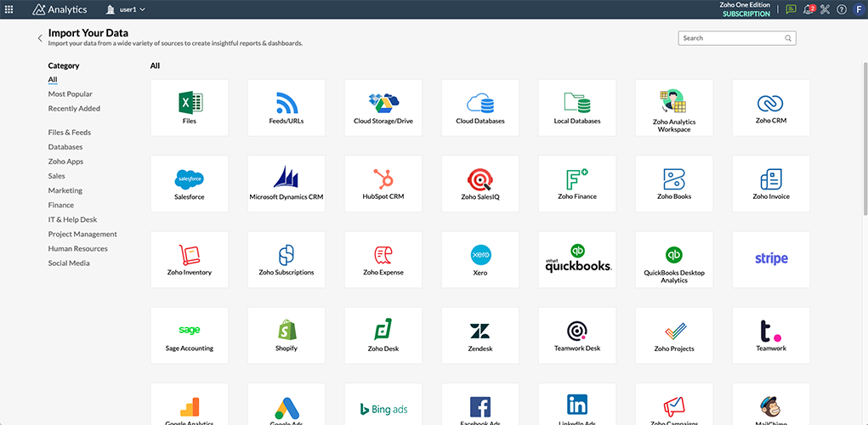Choose the Cloud Databases tile

coord(480,108)
